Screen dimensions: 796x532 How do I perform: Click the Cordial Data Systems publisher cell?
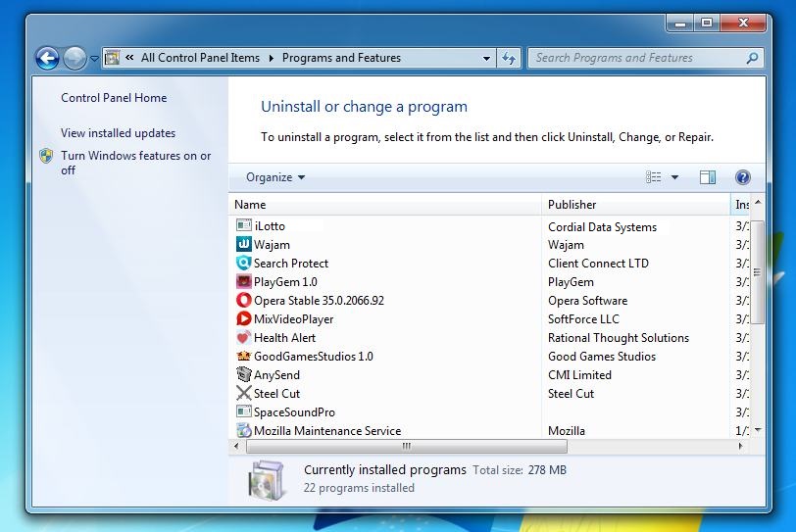pos(602,226)
